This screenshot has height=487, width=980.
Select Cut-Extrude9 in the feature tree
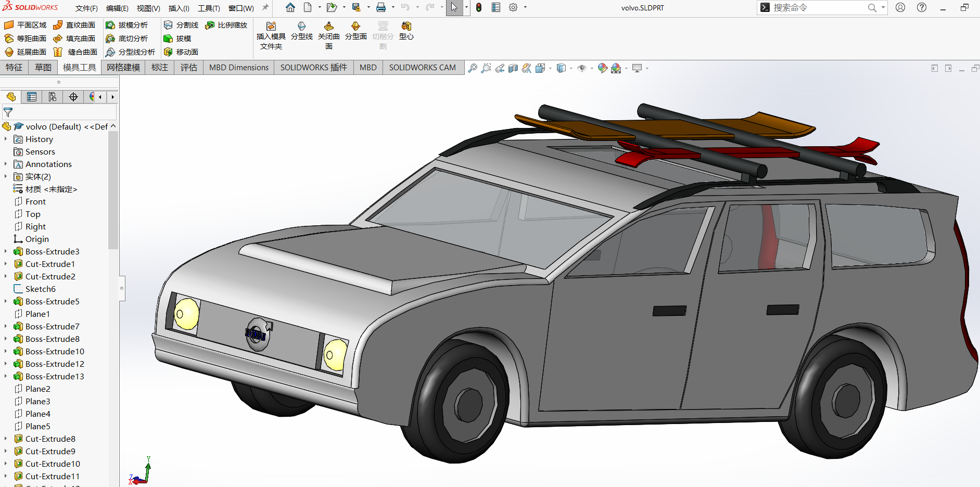click(50, 451)
